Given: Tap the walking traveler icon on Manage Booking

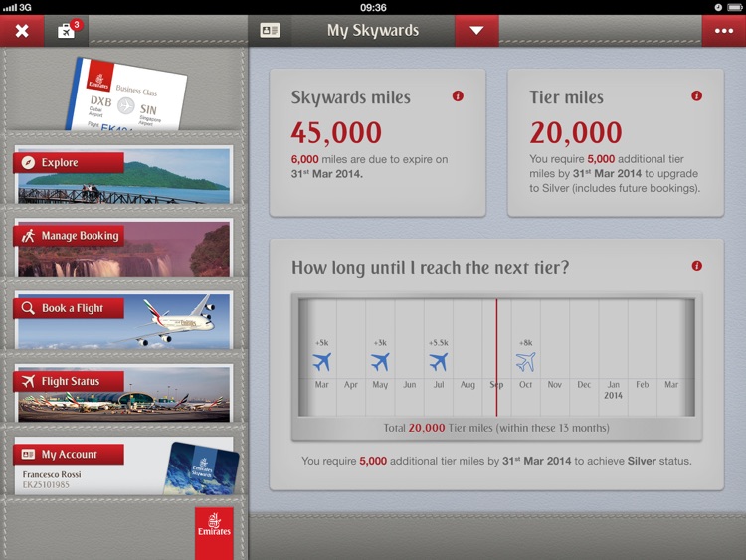Looking at the screenshot, I should (x=28, y=236).
